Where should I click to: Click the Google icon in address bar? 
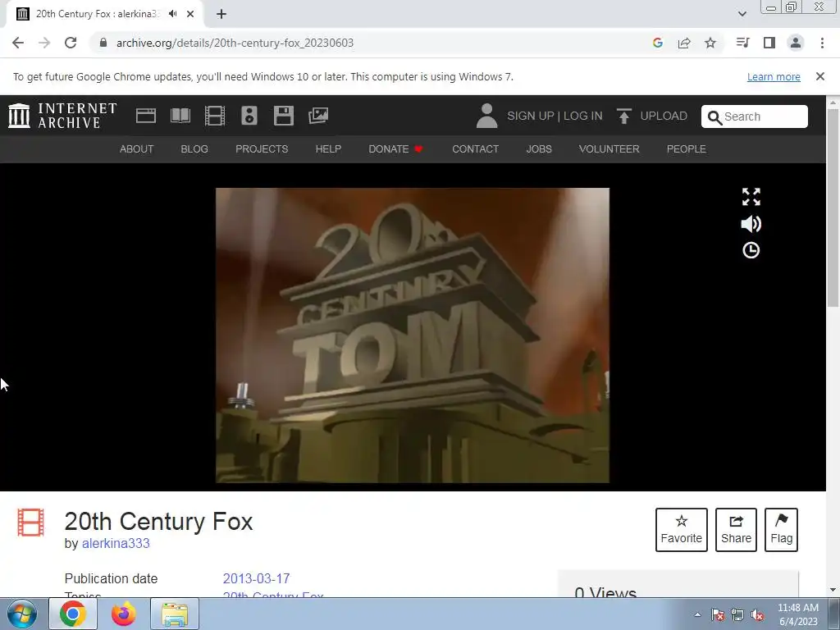click(x=658, y=43)
